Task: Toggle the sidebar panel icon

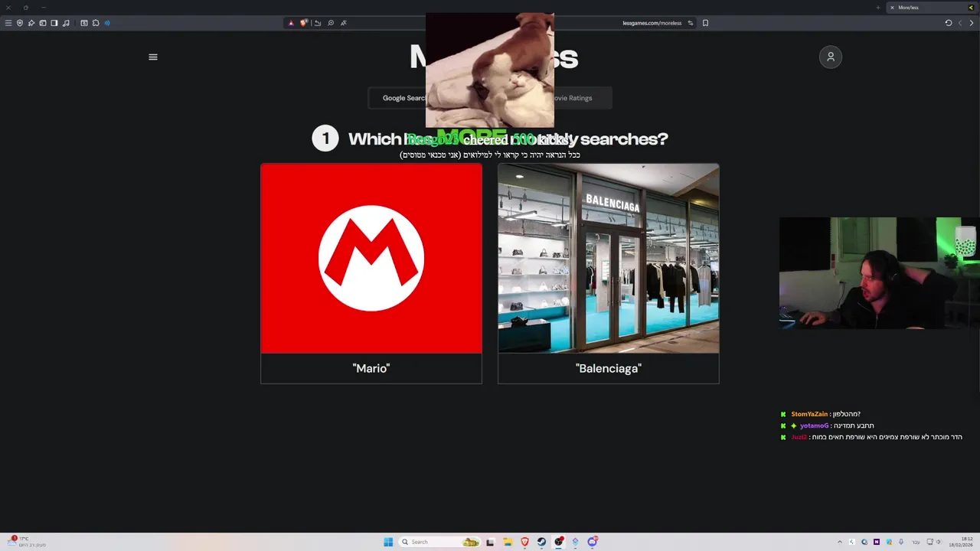Action: pos(54,23)
